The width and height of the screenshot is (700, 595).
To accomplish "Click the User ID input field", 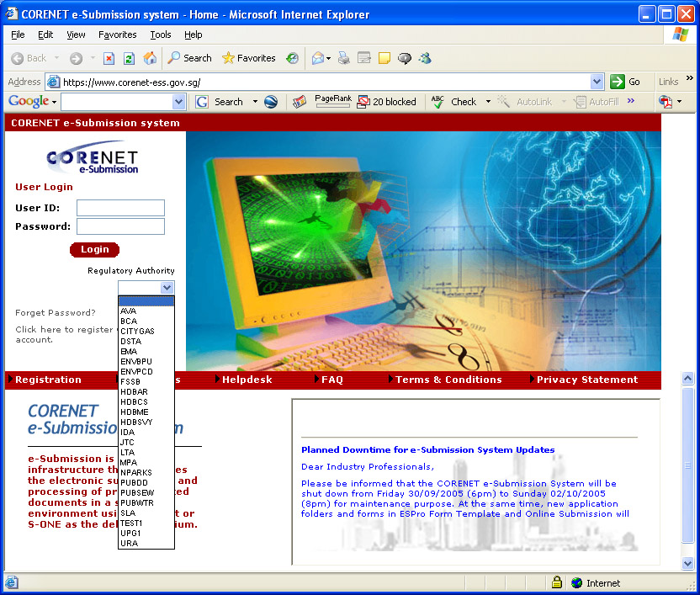I will pyautogui.click(x=120, y=208).
